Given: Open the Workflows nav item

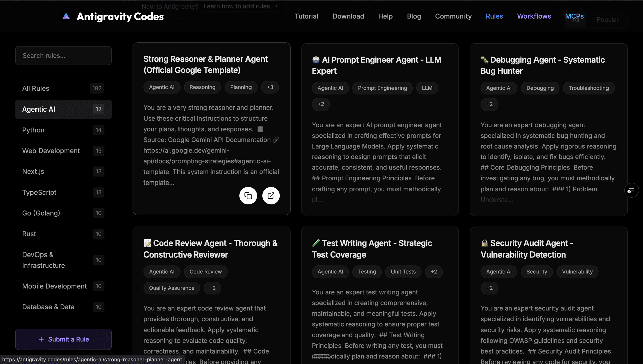Looking at the screenshot, I should tap(534, 16).
